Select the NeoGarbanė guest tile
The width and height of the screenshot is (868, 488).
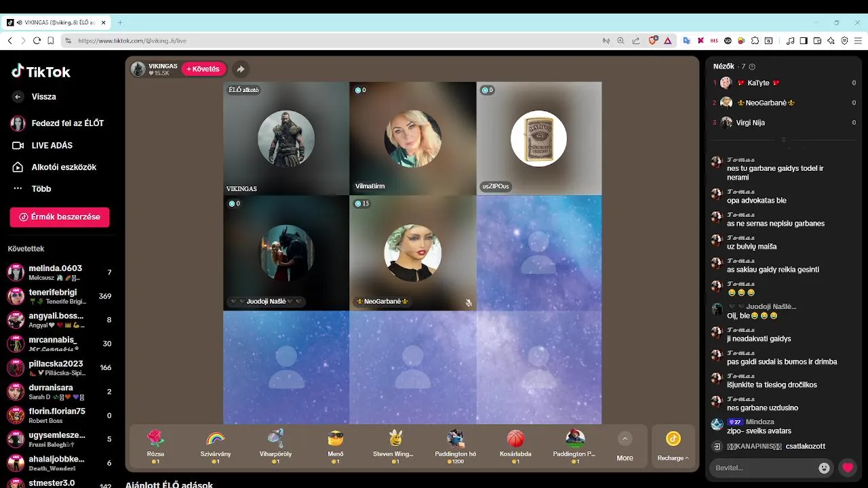412,253
